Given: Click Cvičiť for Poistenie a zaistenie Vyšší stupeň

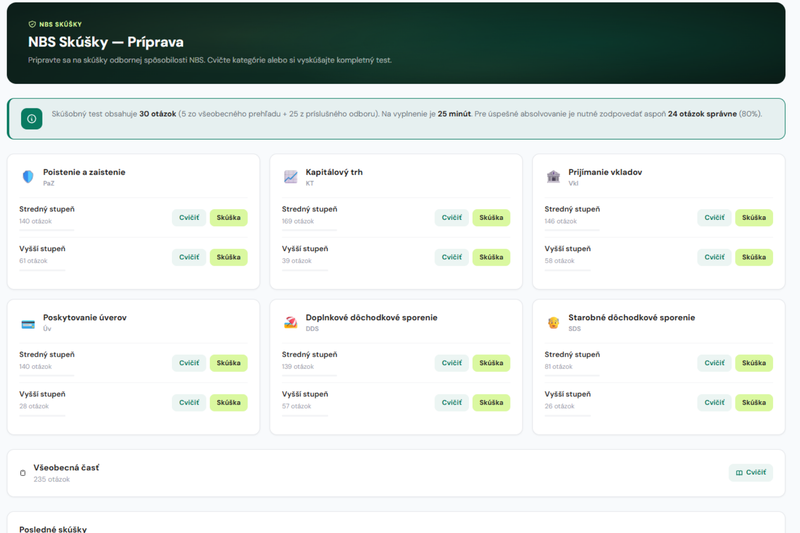Looking at the screenshot, I should click(x=189, y=257).
